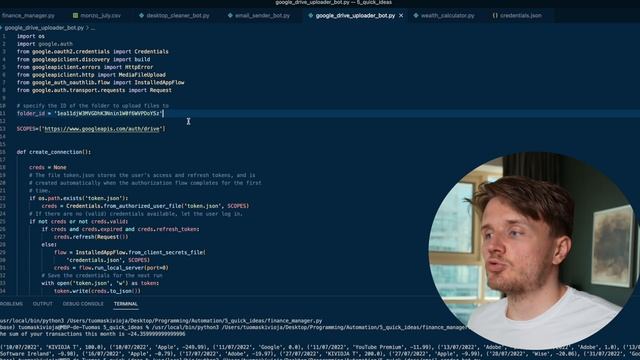This screenshot has height=360, width=640.
Task: Click the 'token.write(creds.to_json())' line
Action: [97, 291]
